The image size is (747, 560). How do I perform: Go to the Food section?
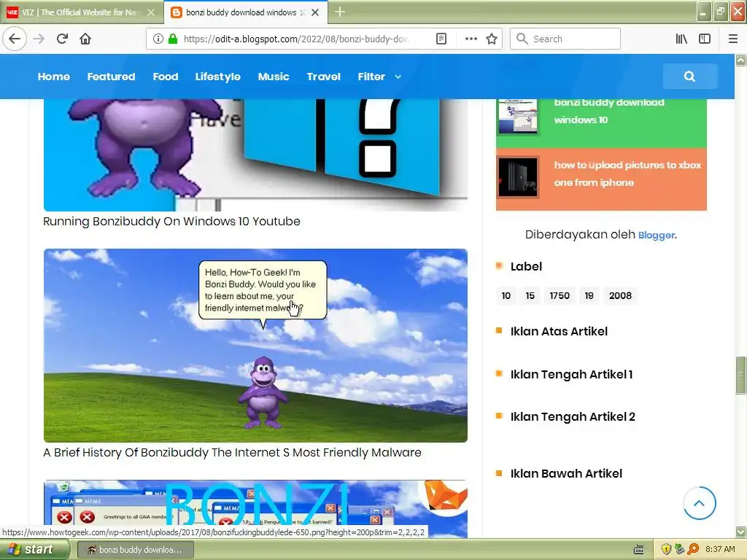click(x=166, y=76)
